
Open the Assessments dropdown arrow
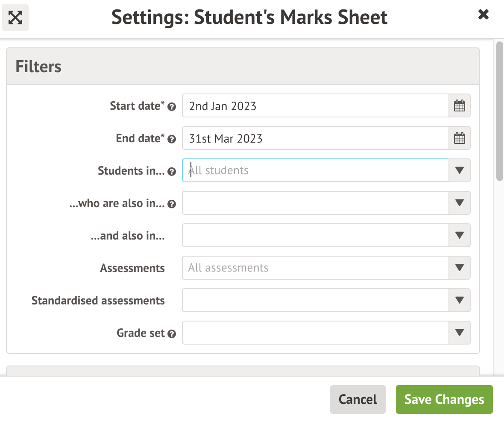pyautogui.click(x=460, y=268)
